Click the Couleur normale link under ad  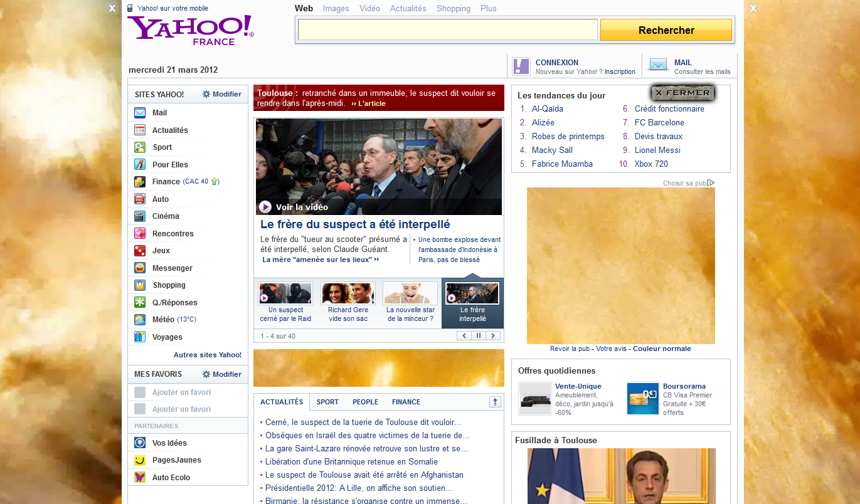(x=662, y=349)
